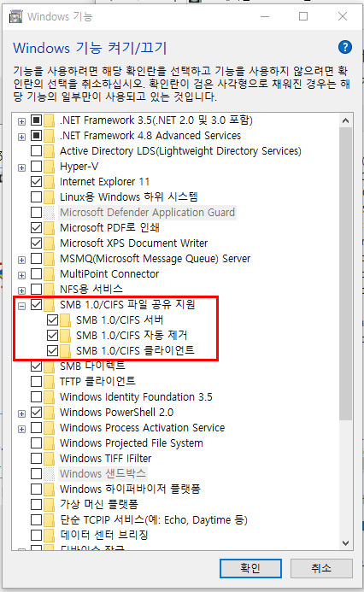364x592 pixels.
Task: Enable NFS용 서비스 checkbox
Action: coord(36,290)
